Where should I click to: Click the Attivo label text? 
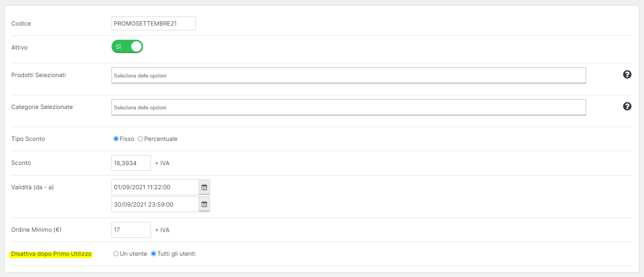point(19,47)
